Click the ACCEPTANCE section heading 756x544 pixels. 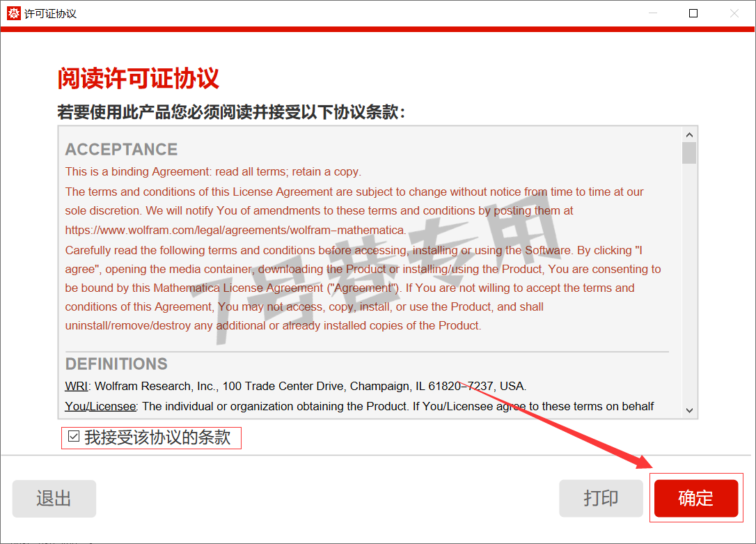(122, 150)
